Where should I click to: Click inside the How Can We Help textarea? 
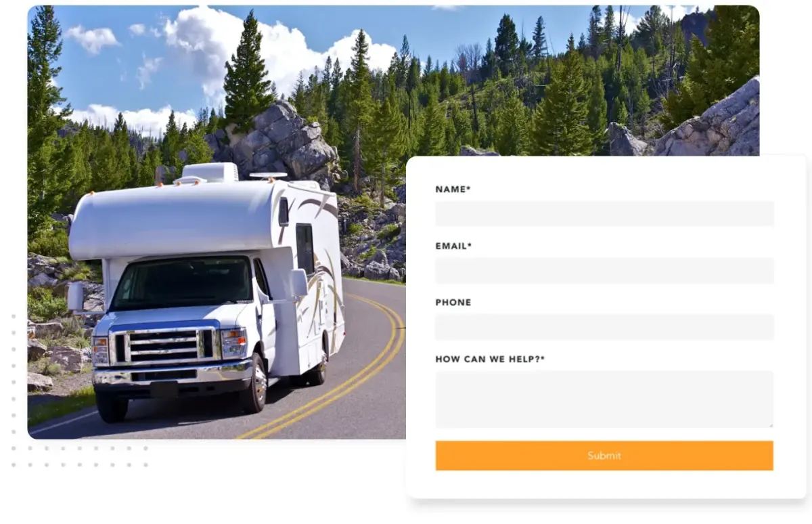(x=604, y=399)
